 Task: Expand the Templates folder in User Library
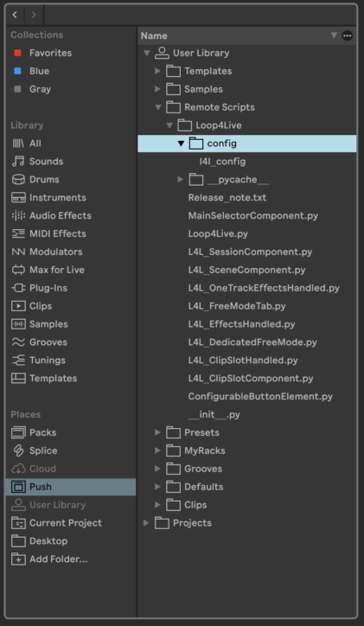(x=157, y=71)
